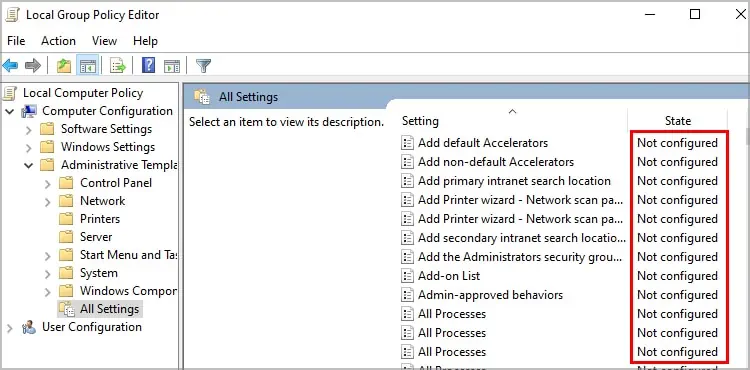Screen dimensions: 750x370
Task: Click the All Settings tree icon
Action: tap(66, 309)
